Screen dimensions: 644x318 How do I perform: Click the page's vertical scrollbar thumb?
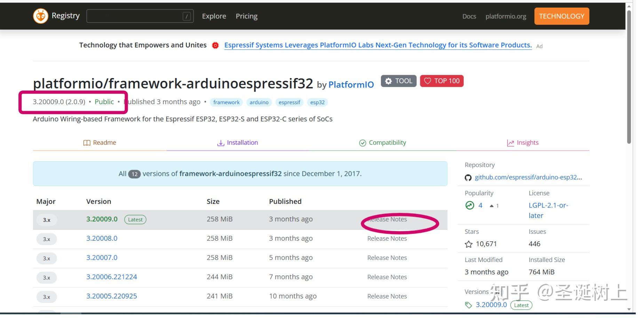[x=629, y=77]
